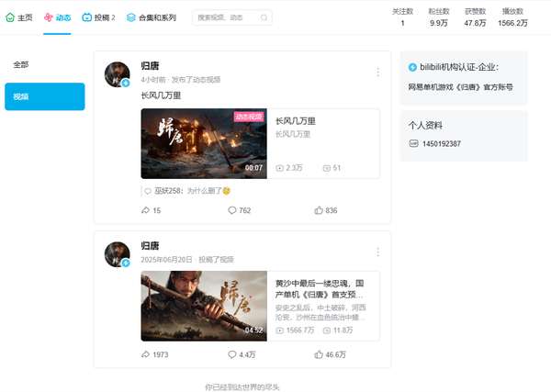This screenshot has height=392, width=551.
Task: Click 归唐 username on the 投稿了视频 post
Action: point(150,246)
